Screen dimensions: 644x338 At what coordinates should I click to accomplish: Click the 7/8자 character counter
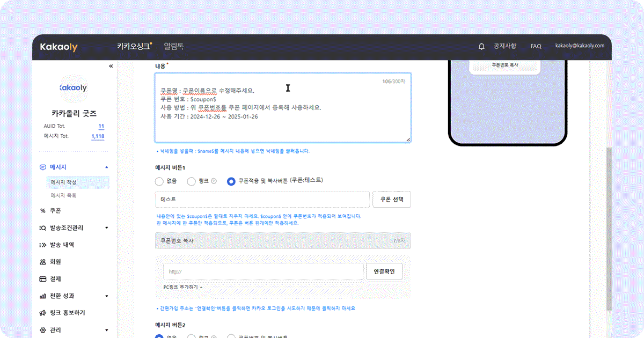399,241
